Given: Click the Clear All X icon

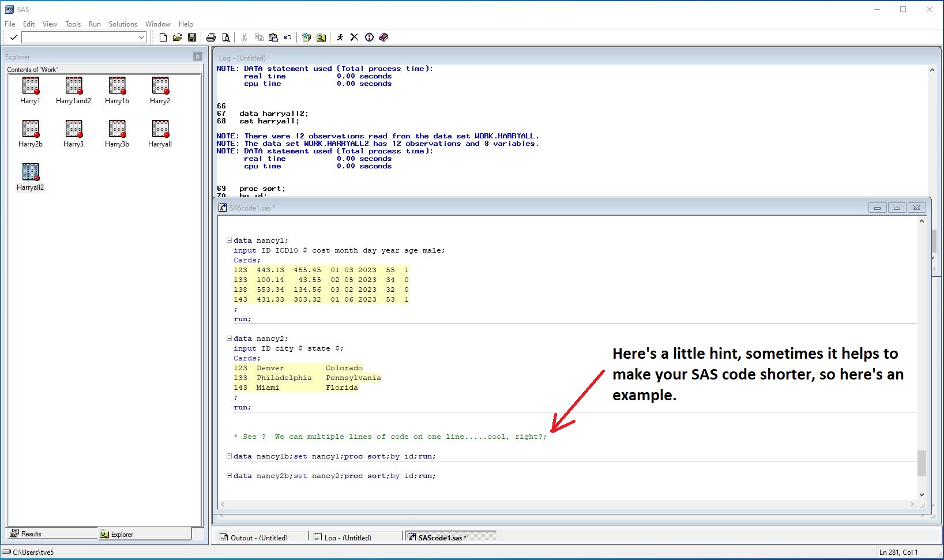Looking at the screenshot, I should click(x=354, y=37).
